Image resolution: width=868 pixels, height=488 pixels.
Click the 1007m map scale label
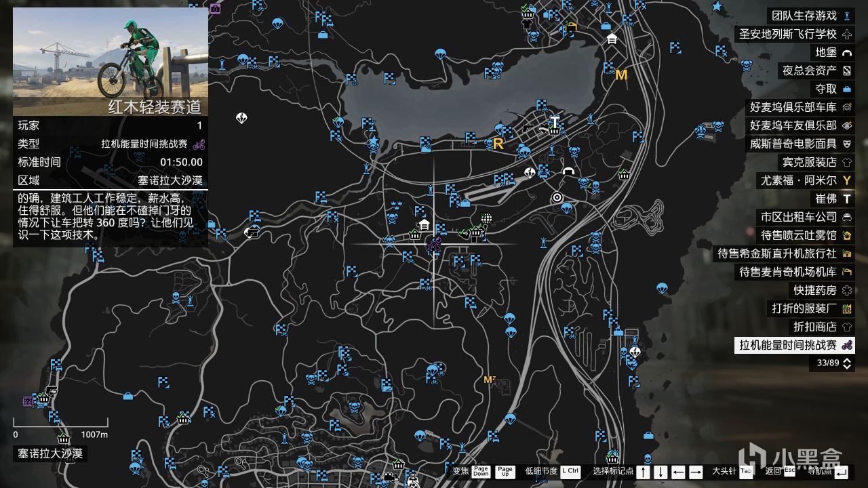pyautogui.click(x=95, y=434)
